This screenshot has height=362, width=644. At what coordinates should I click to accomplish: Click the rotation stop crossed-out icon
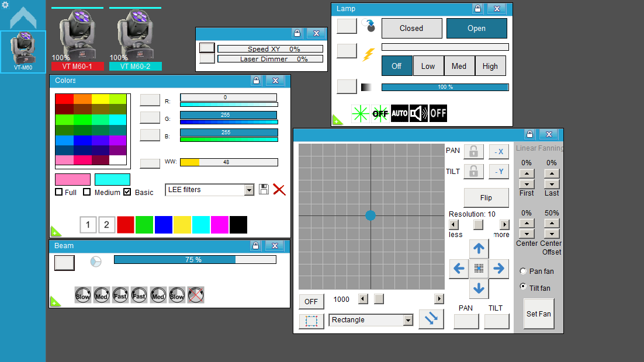coord(196,295)
